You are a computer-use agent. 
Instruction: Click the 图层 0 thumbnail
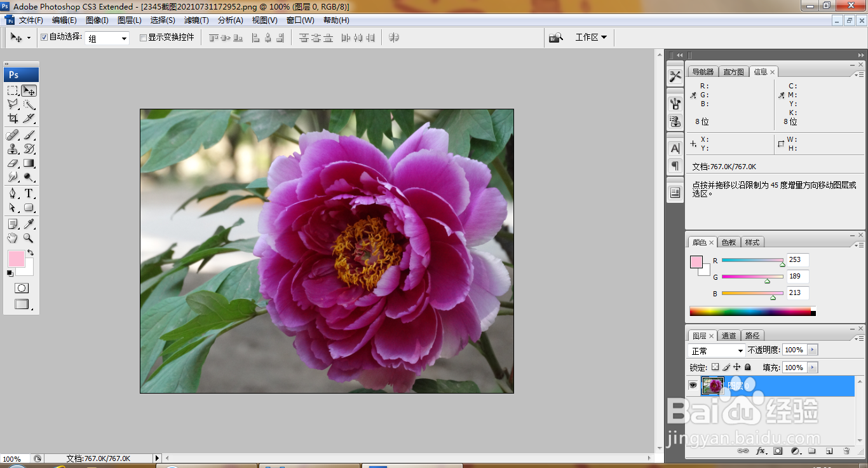(712, 385)
